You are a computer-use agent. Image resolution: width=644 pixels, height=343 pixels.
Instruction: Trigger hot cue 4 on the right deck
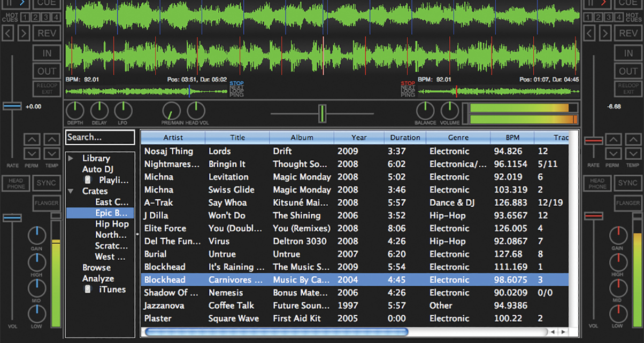618,18
